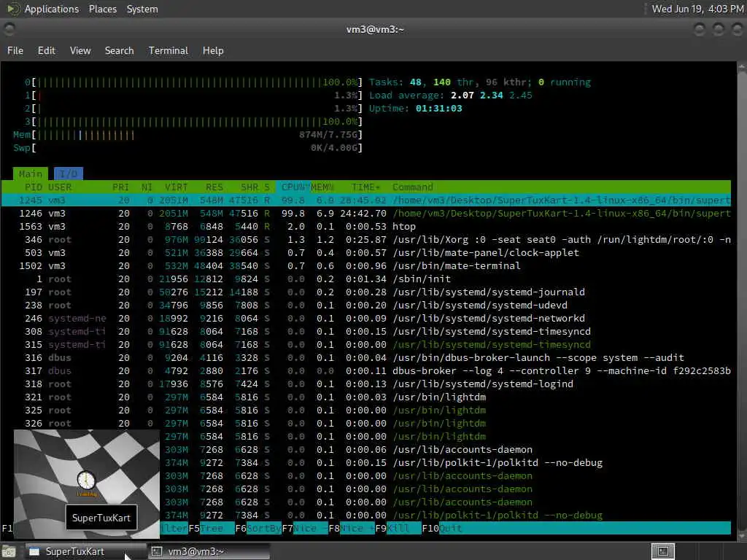This screenshot has width=747, height=560.
Task: Select the polkitd row with TIME 0:00.15
Action: point(445,463)
